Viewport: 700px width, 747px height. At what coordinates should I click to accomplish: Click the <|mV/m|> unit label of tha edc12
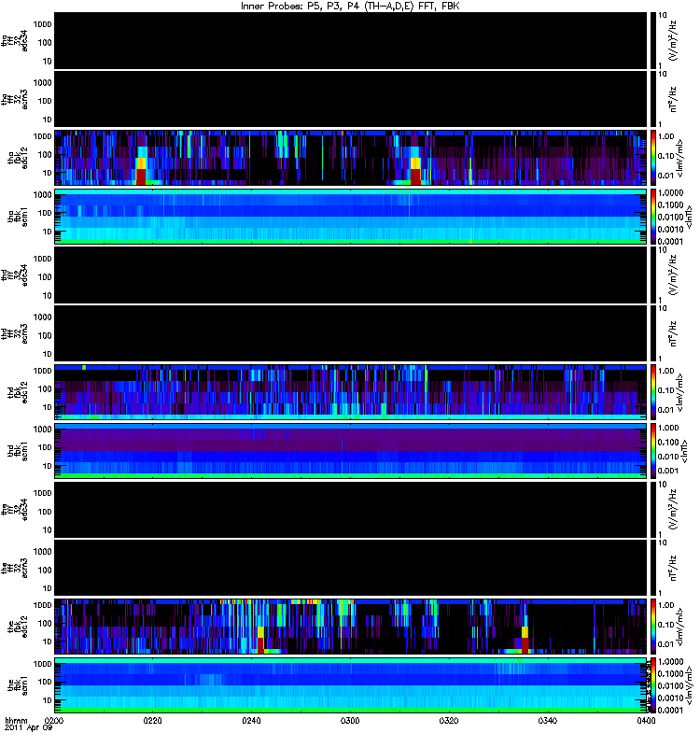[680, 158]
